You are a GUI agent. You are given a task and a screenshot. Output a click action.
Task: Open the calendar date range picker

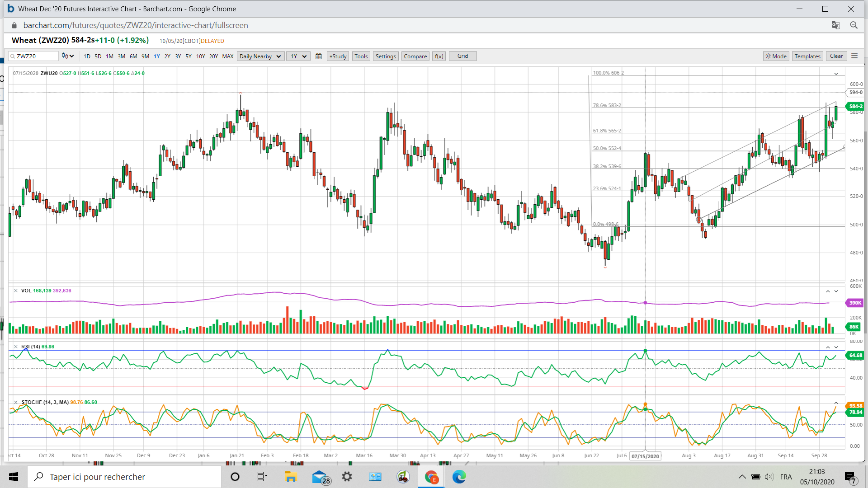click(319, 56)
